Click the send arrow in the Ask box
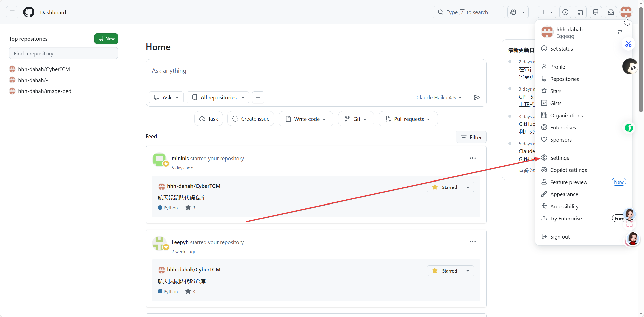Screen dimensions: 644x317 pyautogui.click(x=477, y=97)
